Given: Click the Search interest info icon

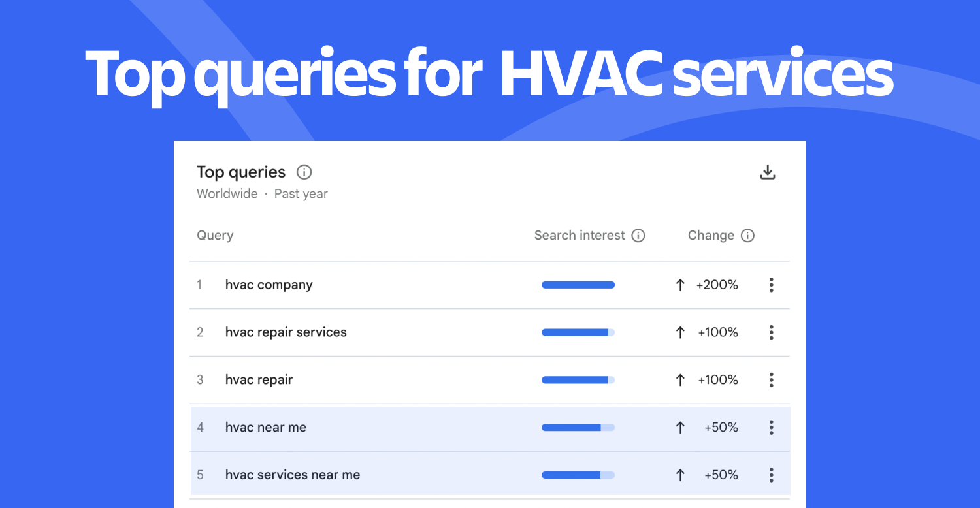Looking at the screenshot, I should tap(638, 235).
